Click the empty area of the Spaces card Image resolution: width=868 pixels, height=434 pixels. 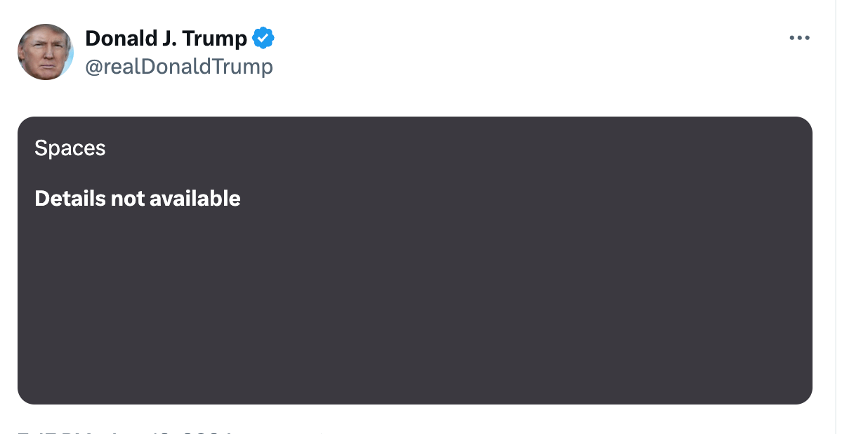pos(414,316)
